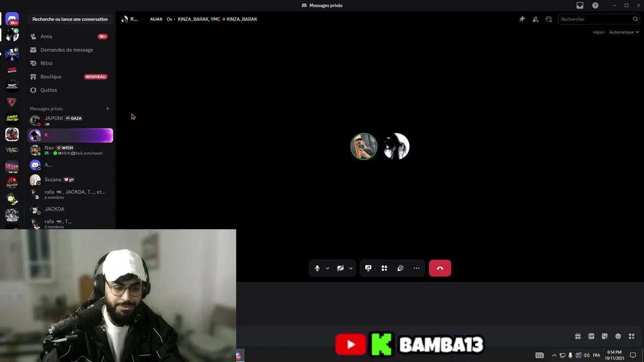The image size is (644, 362).
Task: Open Demandes de message
Action: pos(70,50)
